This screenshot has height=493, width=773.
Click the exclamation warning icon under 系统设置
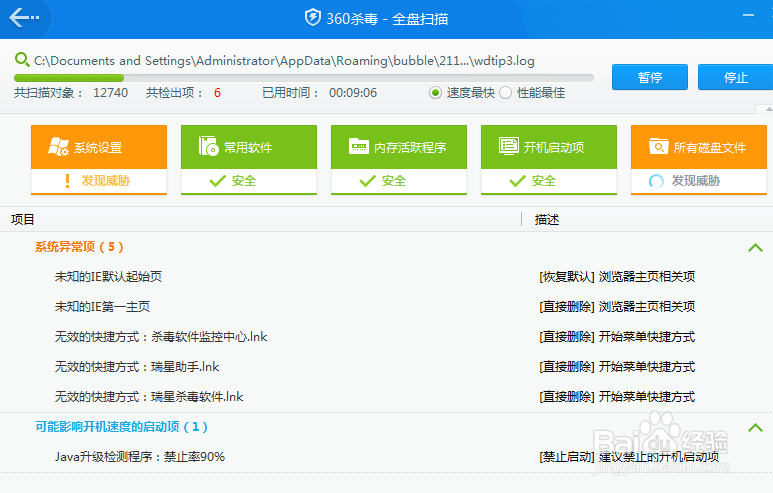68,181
